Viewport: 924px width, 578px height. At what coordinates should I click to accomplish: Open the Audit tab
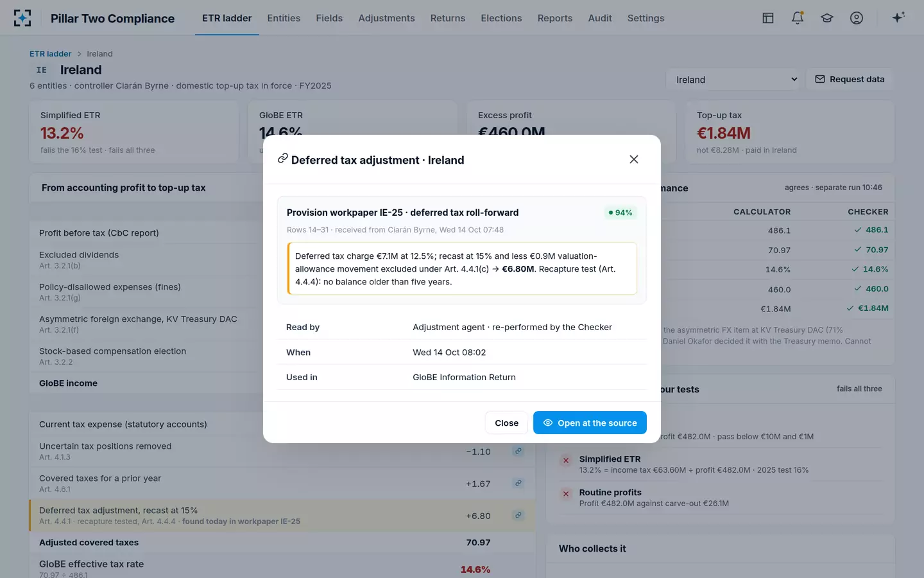coord(600,18)
